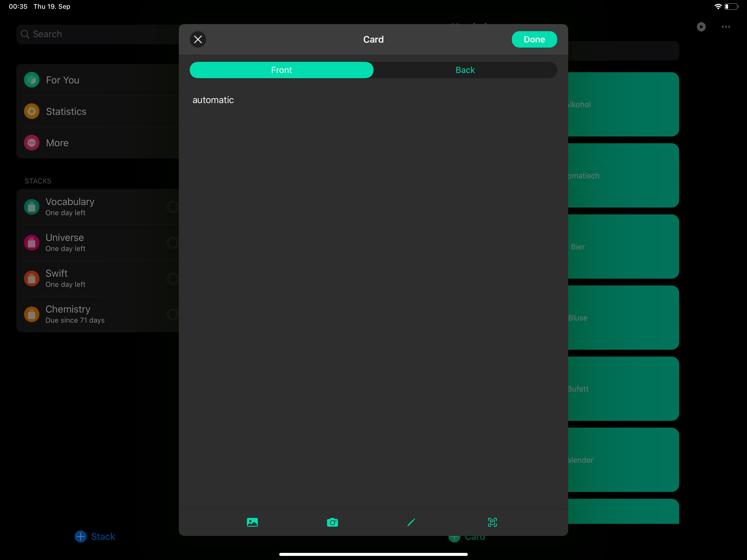Select the Front tab
Viewport: 747px width, 560px height.
coord(281,70)
